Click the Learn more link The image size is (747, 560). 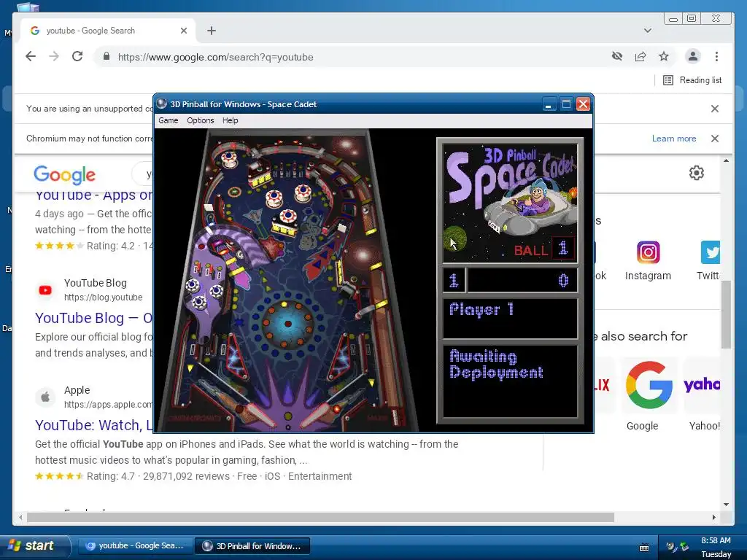(673, 139)
